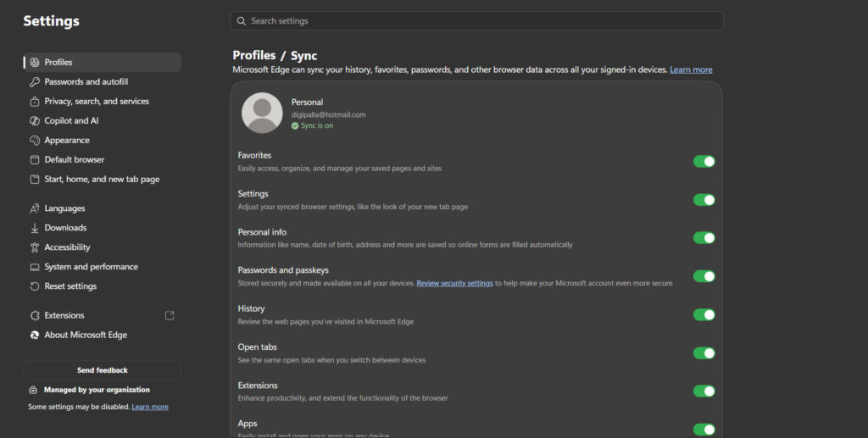Click the Languages icon

click(x=34, y=208)
